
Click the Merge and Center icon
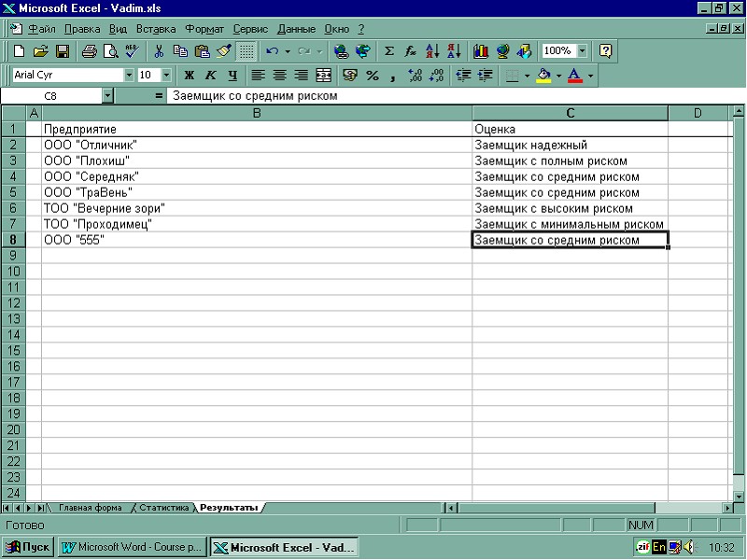[324, 75]
